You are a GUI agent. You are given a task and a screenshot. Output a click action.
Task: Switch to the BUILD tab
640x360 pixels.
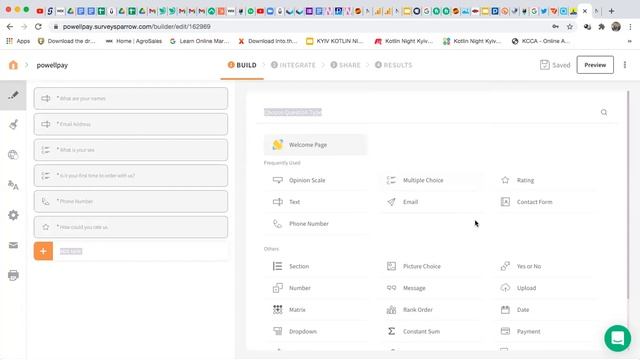pyautogui.click(x=242, y=65)
